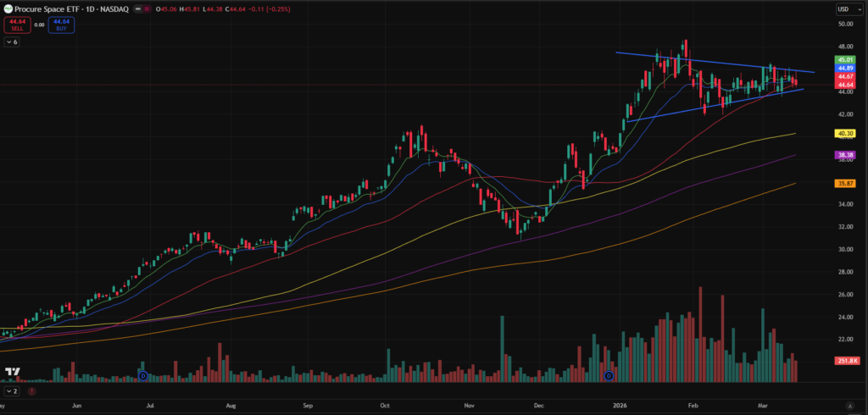Viewport: 868px width, 415px height.
Task: Click the Procure Space ETF symbol logo
Action: pos(7,8)
